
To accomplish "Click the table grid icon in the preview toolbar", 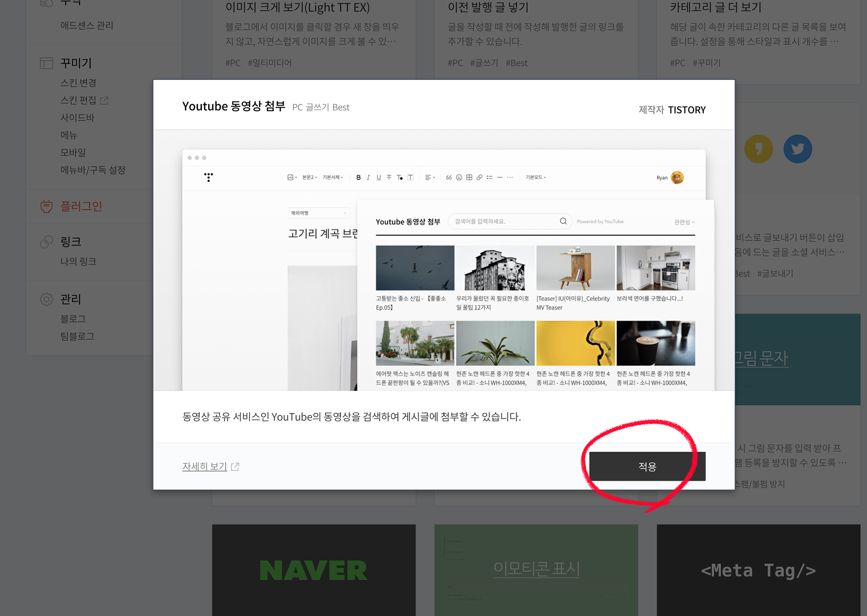I will (x=469, y=177).
